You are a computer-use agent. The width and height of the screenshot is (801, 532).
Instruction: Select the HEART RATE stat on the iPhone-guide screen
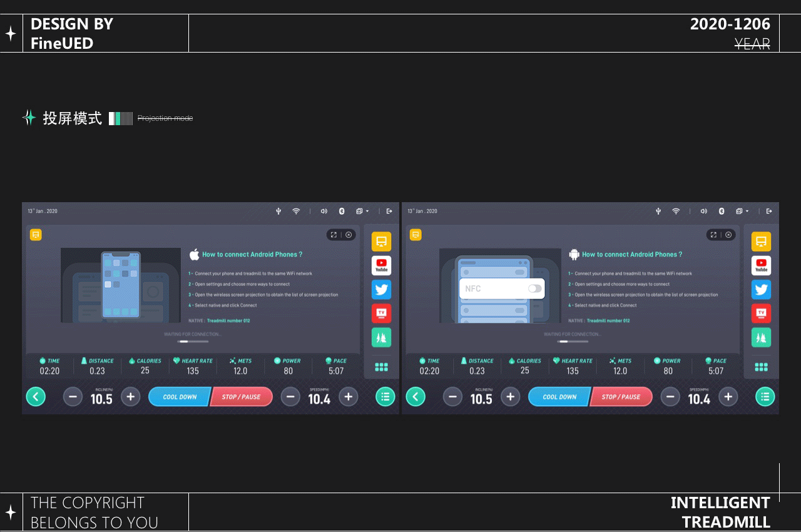point(193,366)
